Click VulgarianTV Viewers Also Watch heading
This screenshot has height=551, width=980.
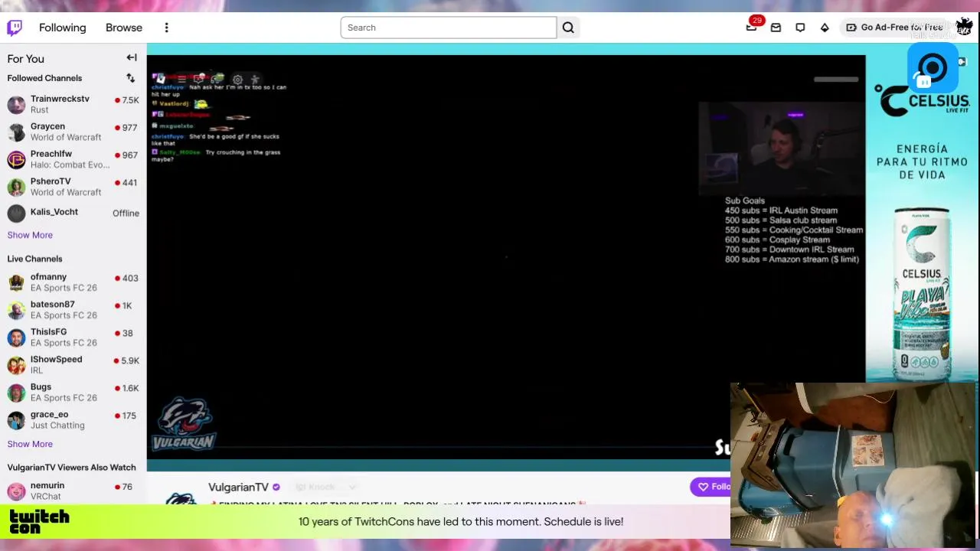tap(71, 468)
